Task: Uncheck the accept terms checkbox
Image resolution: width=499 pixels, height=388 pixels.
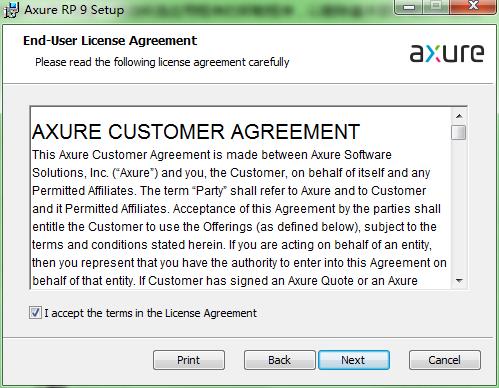Action: (35, 313)
